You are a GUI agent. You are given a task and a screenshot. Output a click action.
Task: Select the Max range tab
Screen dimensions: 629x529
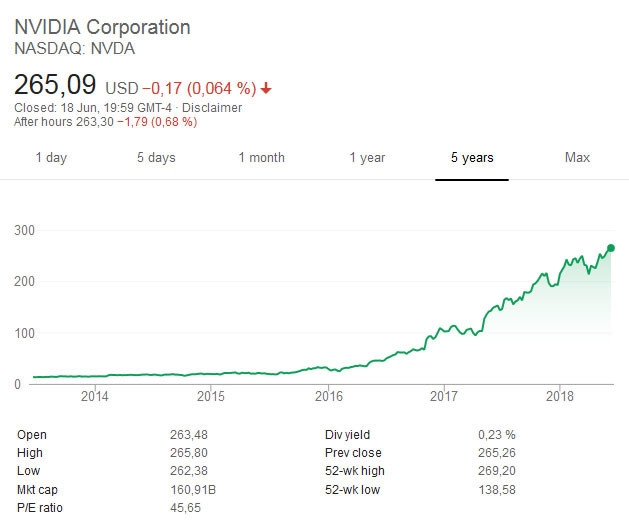[x=577, y=157]
